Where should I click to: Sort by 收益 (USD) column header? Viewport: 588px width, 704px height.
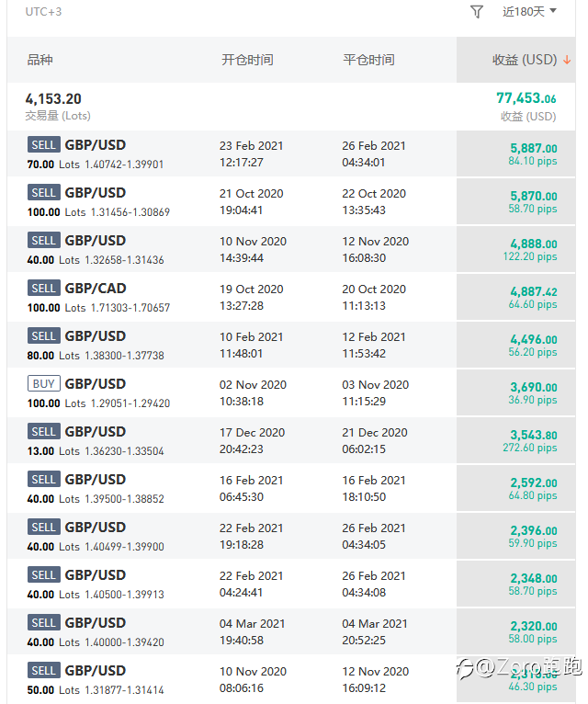coord(525,60)
